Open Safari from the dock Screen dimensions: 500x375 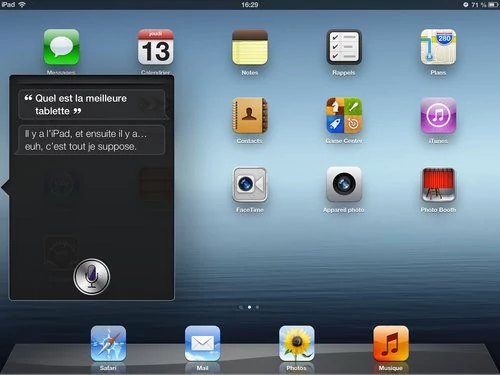pyautogui.click(x=108, y=344)
